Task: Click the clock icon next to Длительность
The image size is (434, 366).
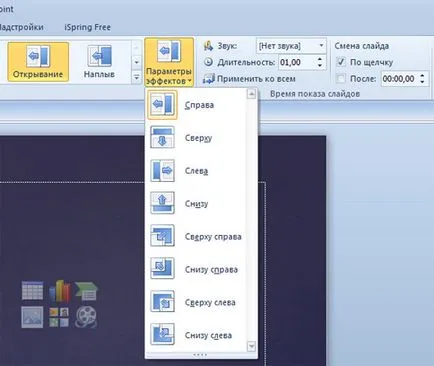Action: [x=208, y=62]
